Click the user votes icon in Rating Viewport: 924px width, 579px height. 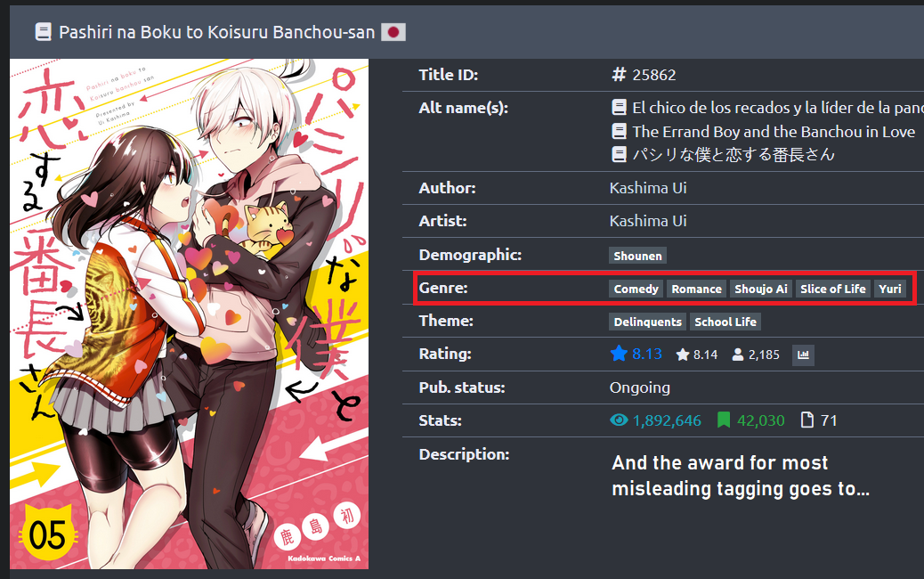coord(737,355)
